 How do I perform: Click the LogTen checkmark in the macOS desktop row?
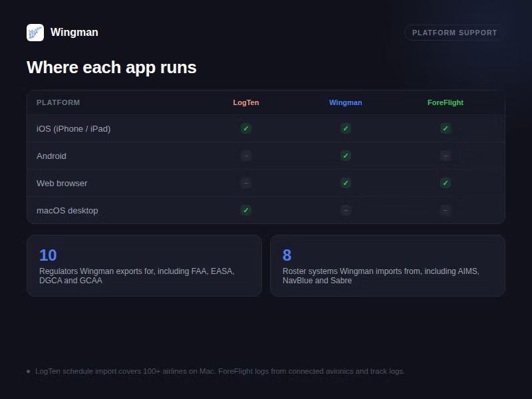click(246, 210)
